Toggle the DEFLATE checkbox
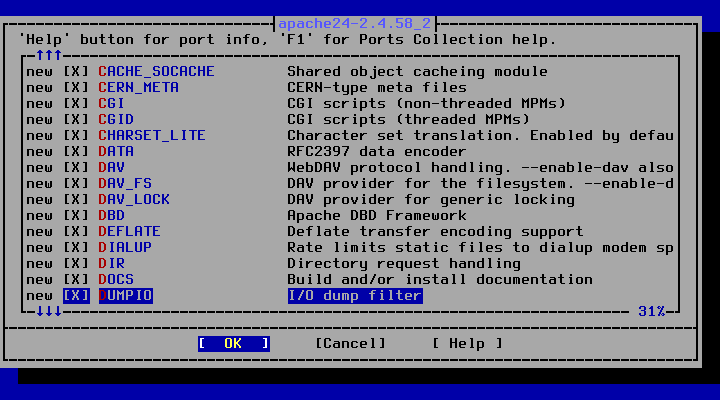720x400 pixels. (76, 231)
